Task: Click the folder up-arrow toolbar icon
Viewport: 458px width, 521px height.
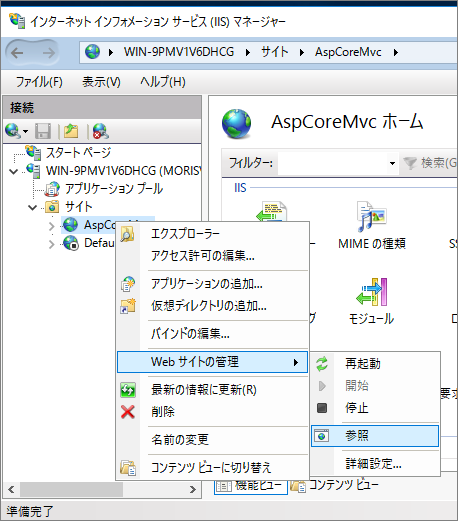Action: pos(71,131)
